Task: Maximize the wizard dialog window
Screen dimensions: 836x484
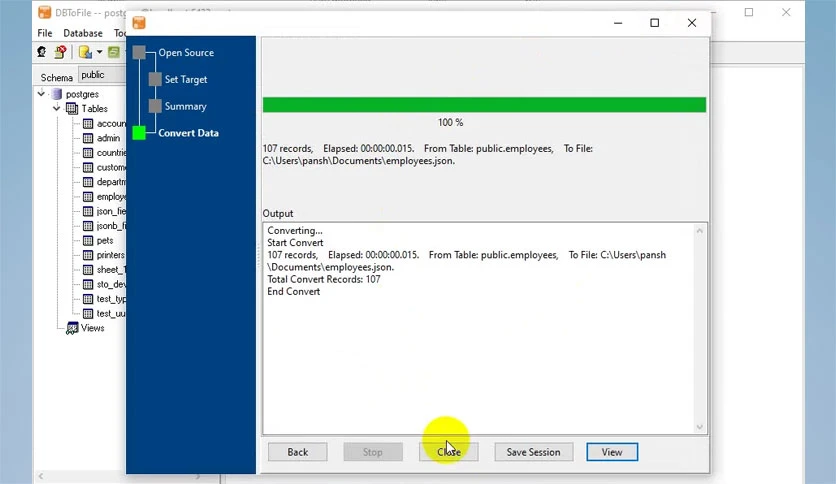Action: pyautogui.click(x=655, y=22)
